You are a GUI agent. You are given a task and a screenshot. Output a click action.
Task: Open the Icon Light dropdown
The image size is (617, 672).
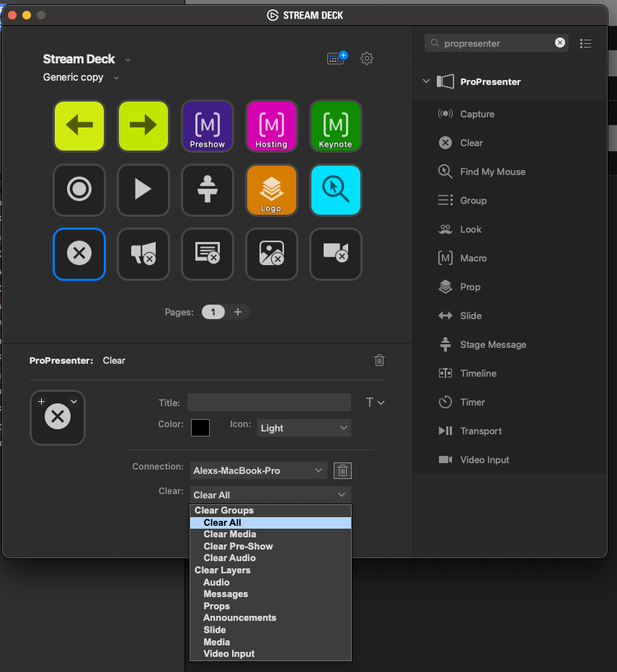[x=304, y=428]
